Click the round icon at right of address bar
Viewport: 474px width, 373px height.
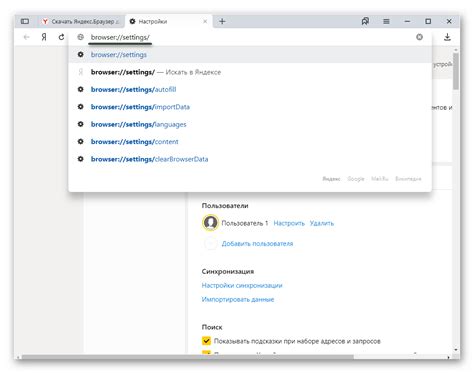click(419, 37)
